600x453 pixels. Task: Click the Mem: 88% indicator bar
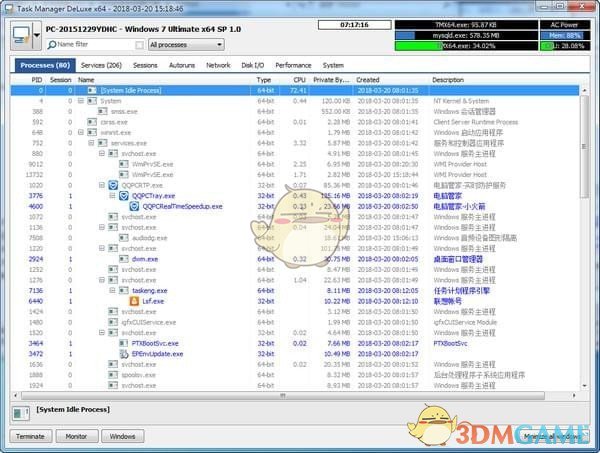pos(565,36)
